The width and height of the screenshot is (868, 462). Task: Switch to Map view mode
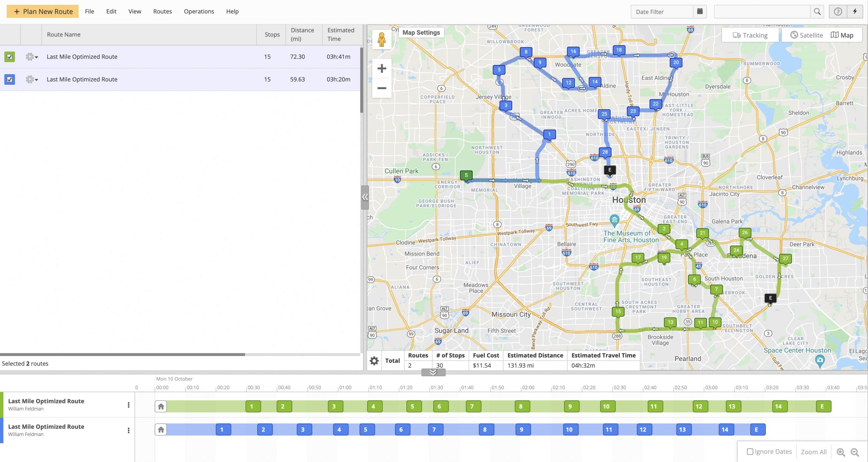[842, 35]
